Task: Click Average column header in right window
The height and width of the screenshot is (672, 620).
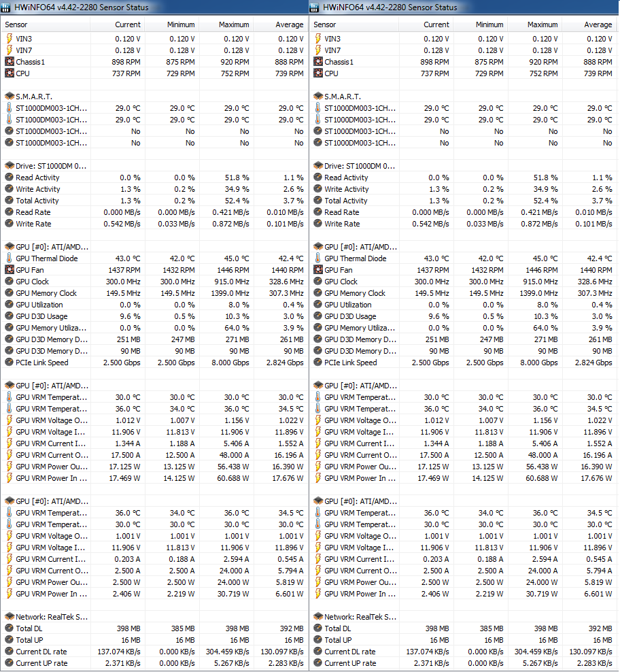Action: pyautogui.click(x=589, y=25)
